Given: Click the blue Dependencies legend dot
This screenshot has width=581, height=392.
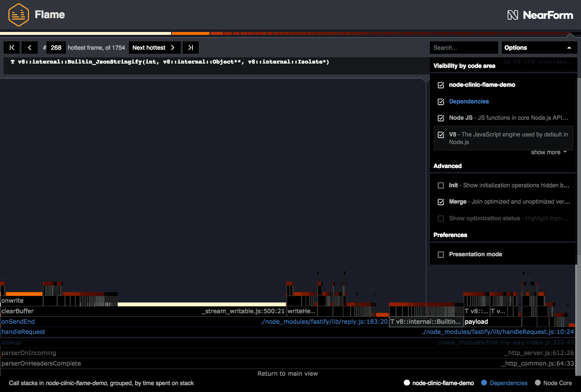Looking at the screenshot, I should tap(484, 383).
